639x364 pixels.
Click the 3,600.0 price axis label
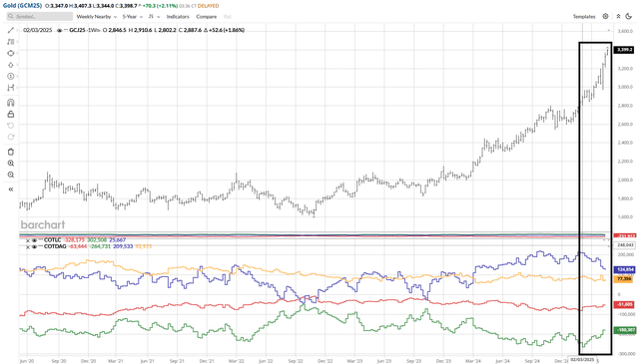click(x=625, y=31)
